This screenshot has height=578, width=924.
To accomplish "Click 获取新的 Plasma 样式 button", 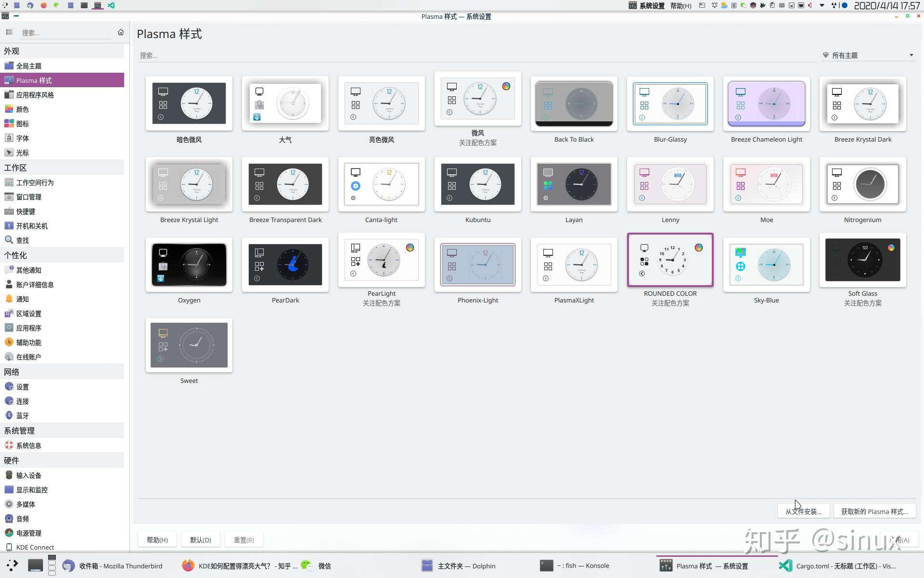I will (x=874, y=512).
